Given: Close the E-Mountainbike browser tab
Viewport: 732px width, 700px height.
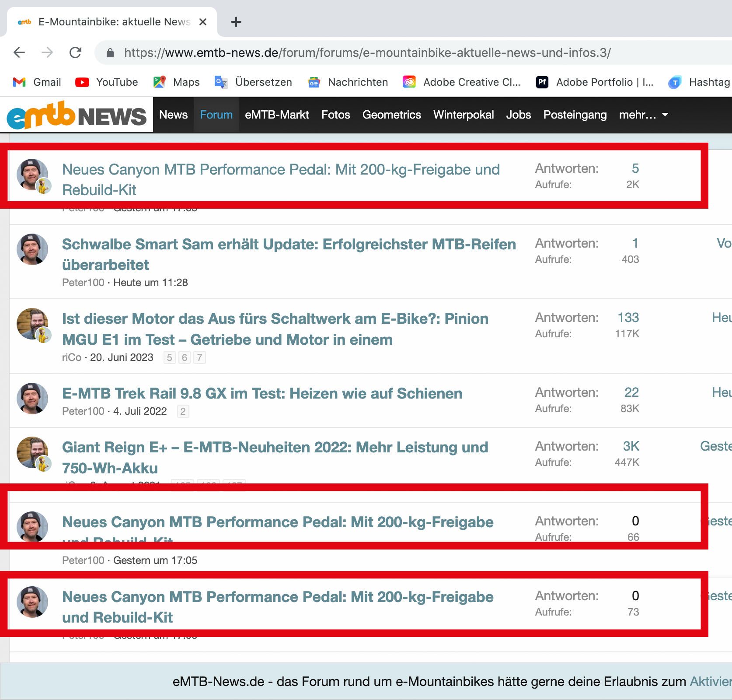Looking at the screenshot, I should coord(203,22).
